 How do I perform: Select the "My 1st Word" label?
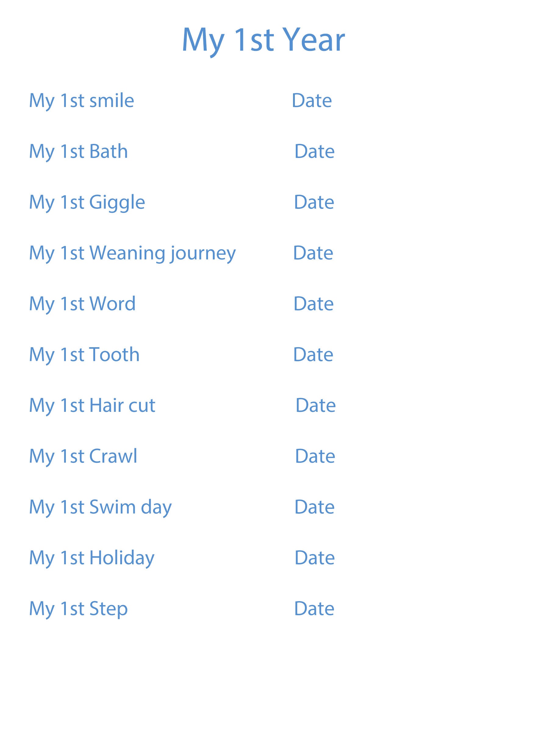[82, 304]
